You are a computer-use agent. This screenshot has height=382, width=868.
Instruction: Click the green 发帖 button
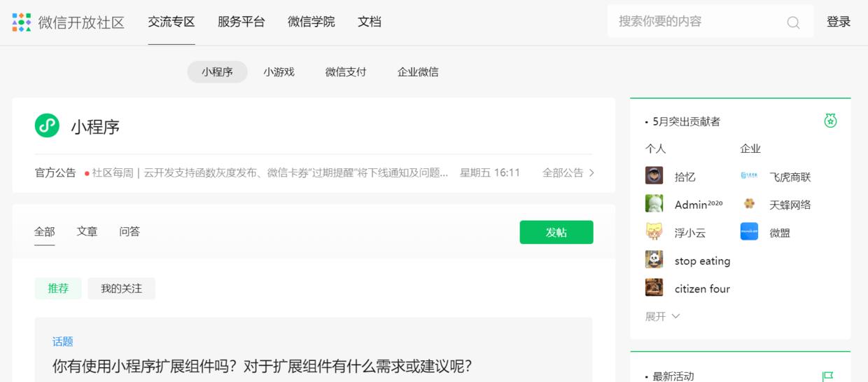[x=556, y=232]
